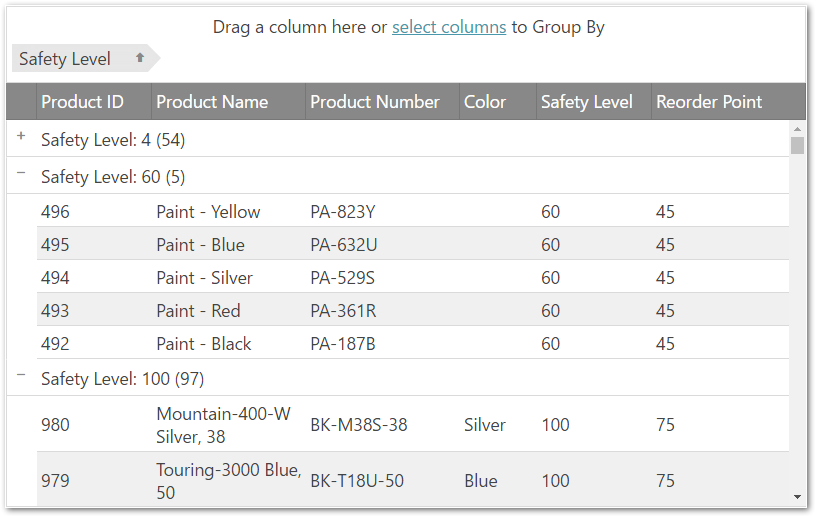Collapse the Safety Level: 60 group
816x517 pixels.
tap(21, 173)
